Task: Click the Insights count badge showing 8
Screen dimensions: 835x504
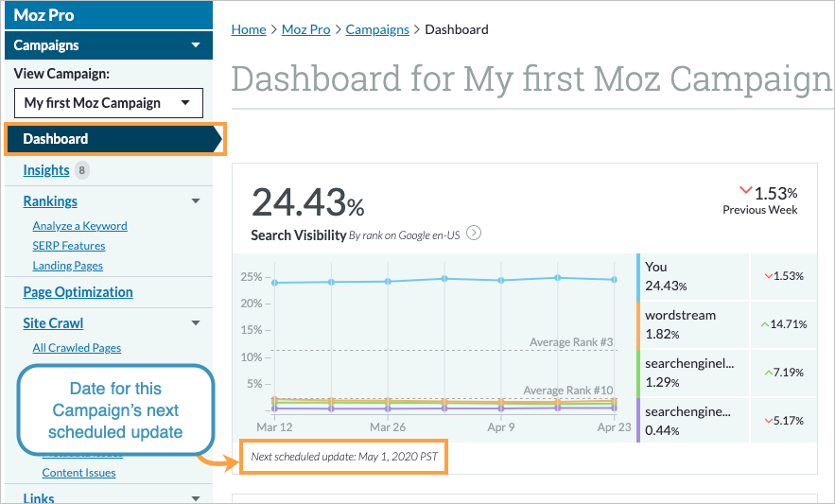Action: tap(82, 170)
